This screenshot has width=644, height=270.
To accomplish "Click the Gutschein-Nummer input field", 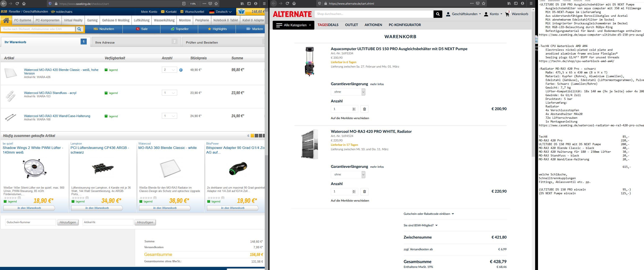I will coord(31,222).
